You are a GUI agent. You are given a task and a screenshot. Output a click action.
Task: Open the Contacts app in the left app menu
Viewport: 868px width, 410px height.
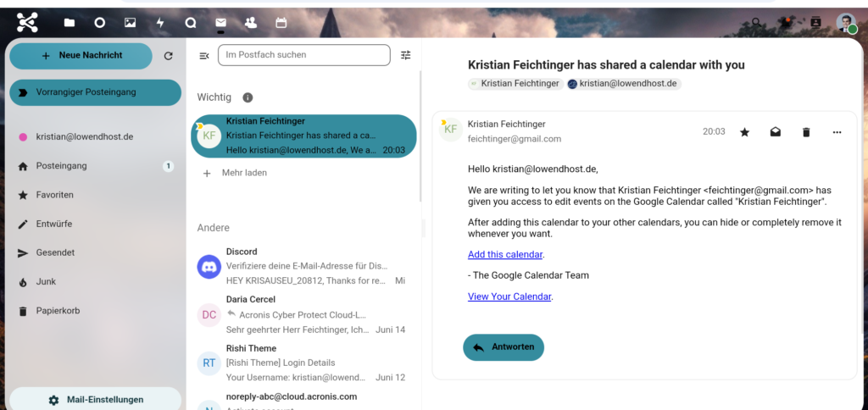click(251, 23)
